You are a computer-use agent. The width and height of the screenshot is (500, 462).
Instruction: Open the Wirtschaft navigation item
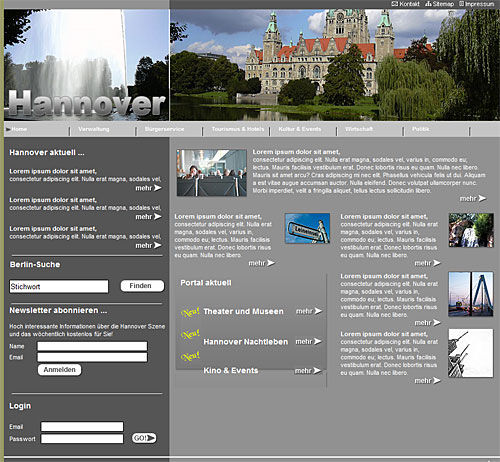[x=359, y=129]
